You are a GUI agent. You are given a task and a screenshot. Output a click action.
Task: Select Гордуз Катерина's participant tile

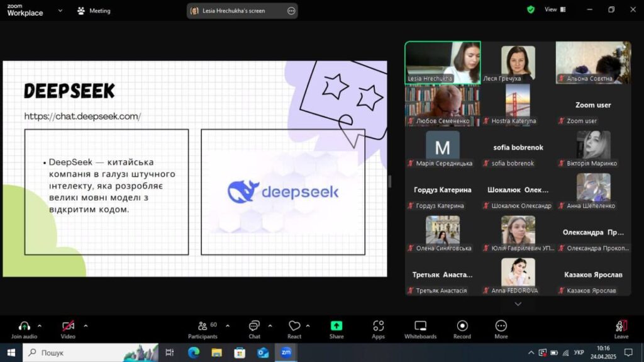[442, 190]
